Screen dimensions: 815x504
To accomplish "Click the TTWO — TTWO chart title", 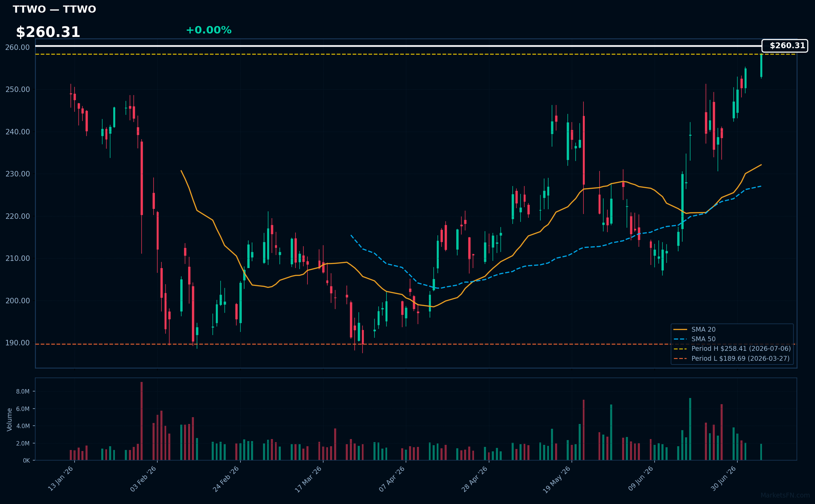I will (54, 9).
